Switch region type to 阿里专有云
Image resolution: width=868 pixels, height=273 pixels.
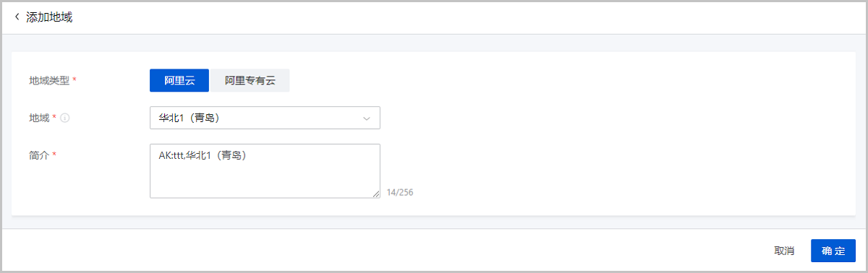250,81
